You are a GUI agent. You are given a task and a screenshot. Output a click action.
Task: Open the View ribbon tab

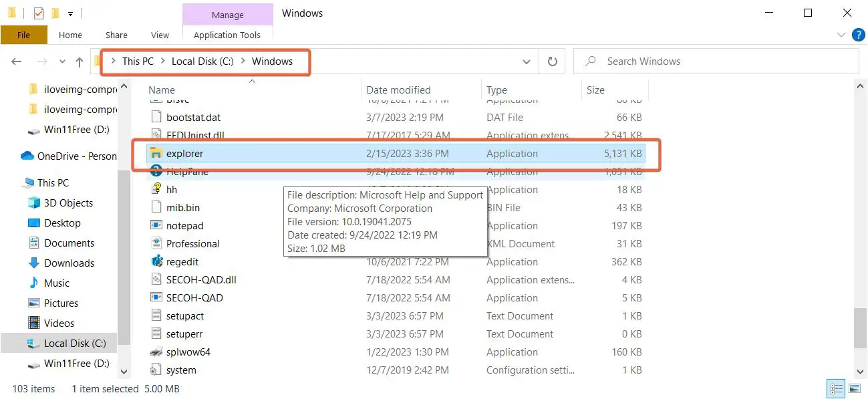[x=160, y=35]
